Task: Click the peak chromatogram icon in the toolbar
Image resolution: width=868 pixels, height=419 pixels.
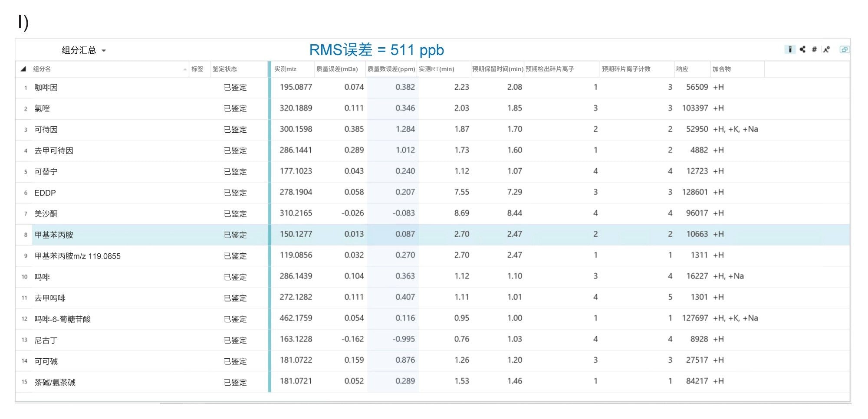Action: (826, 49)
